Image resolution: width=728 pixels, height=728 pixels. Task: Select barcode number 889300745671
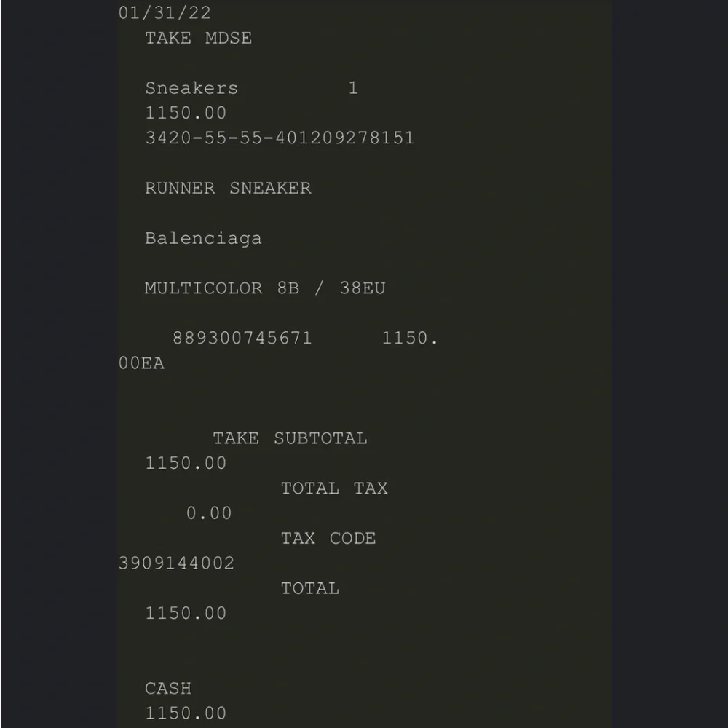[x=242, y=339]
